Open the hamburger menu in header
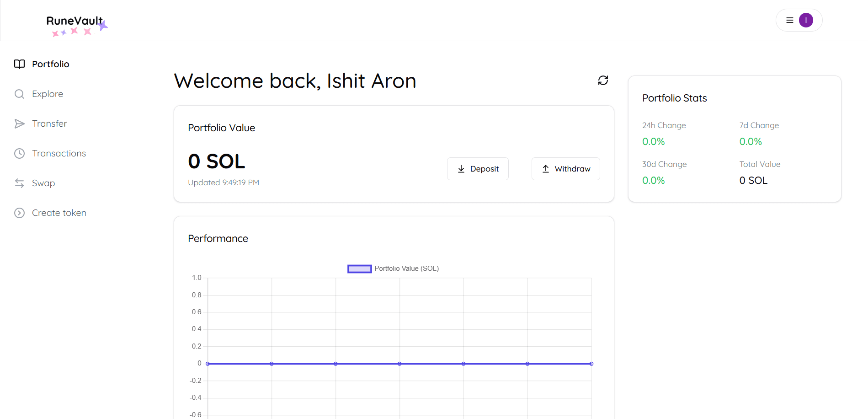The image size is (868, 419). [x=789, y=20]
